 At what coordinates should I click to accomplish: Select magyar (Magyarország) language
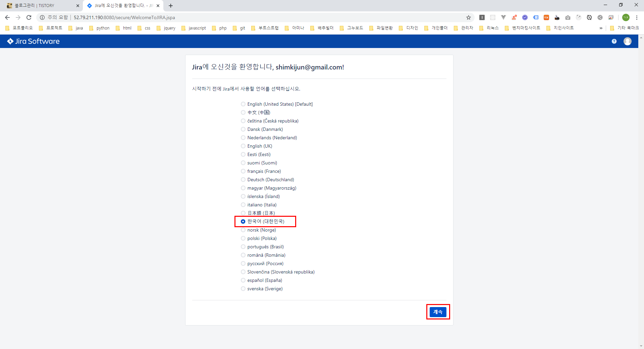pos(243,188)
